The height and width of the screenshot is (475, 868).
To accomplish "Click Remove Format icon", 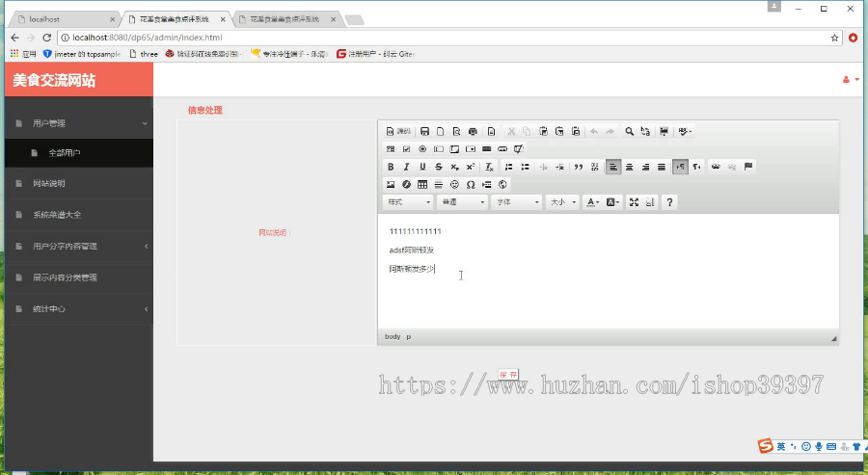I will [489, 167].
